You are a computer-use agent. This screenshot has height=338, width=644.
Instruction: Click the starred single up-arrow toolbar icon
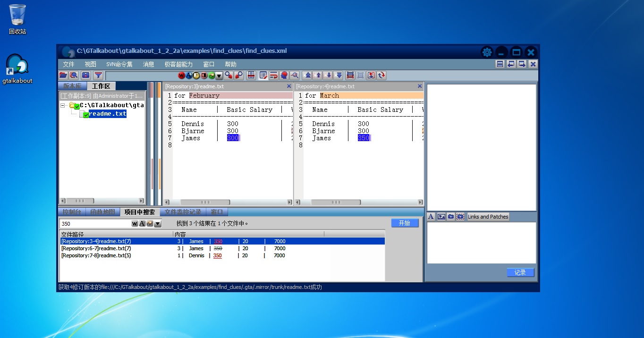(318, 75)
